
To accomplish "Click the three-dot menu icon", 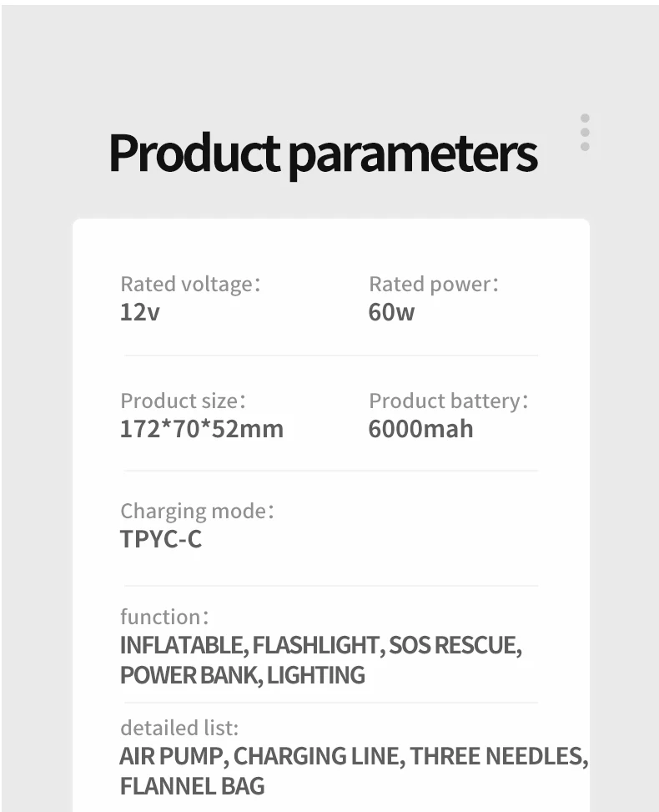I will coord(585,133).
